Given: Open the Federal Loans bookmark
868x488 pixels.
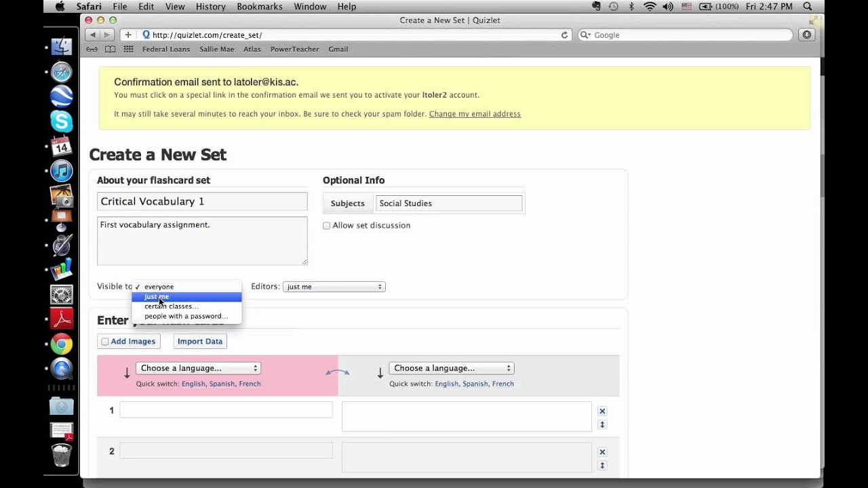Looking at the screenshot, I should tap(166, 49).
